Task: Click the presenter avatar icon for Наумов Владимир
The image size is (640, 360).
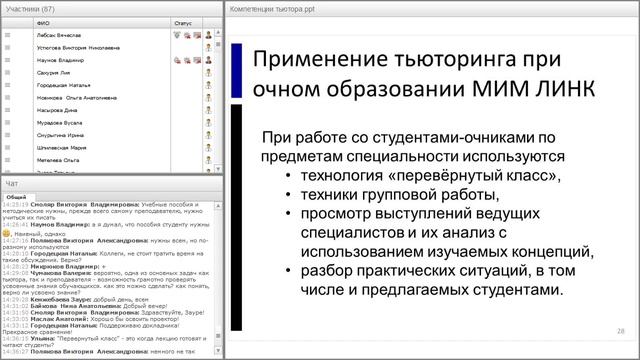Action: 209,60
